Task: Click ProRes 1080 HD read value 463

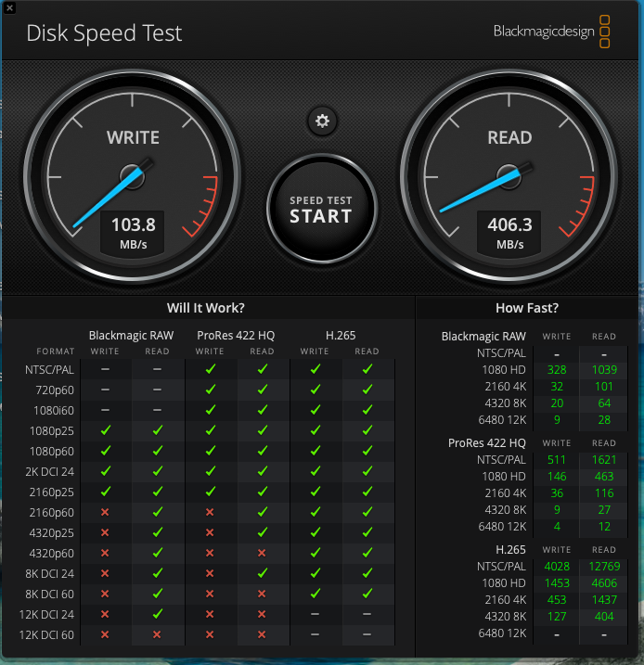Action: pos(604,477)
